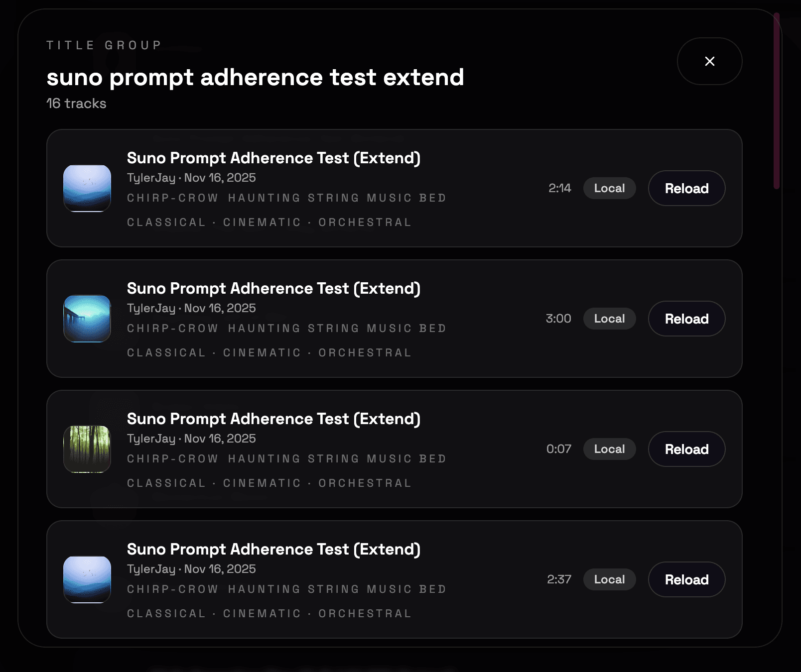Click artist TylerJay on the second track
This screenshot has height=672, width=801.
pyautogui.click(x=150, y=309)
